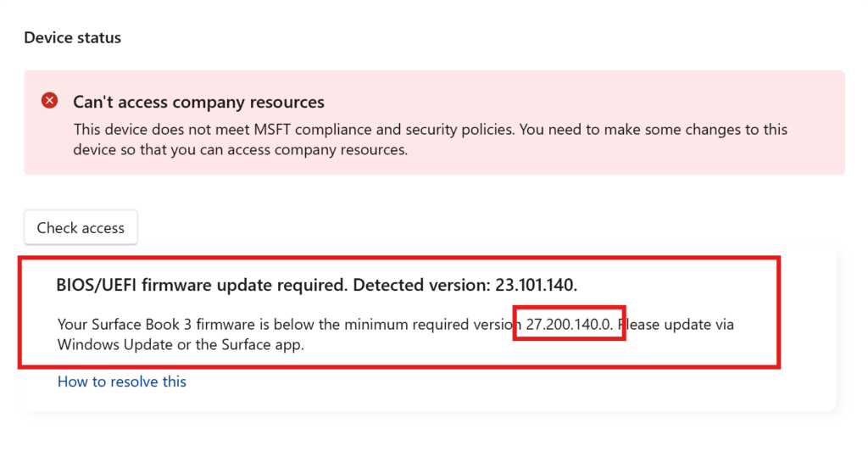Select the Can't access company resources title

coord(198,103)
